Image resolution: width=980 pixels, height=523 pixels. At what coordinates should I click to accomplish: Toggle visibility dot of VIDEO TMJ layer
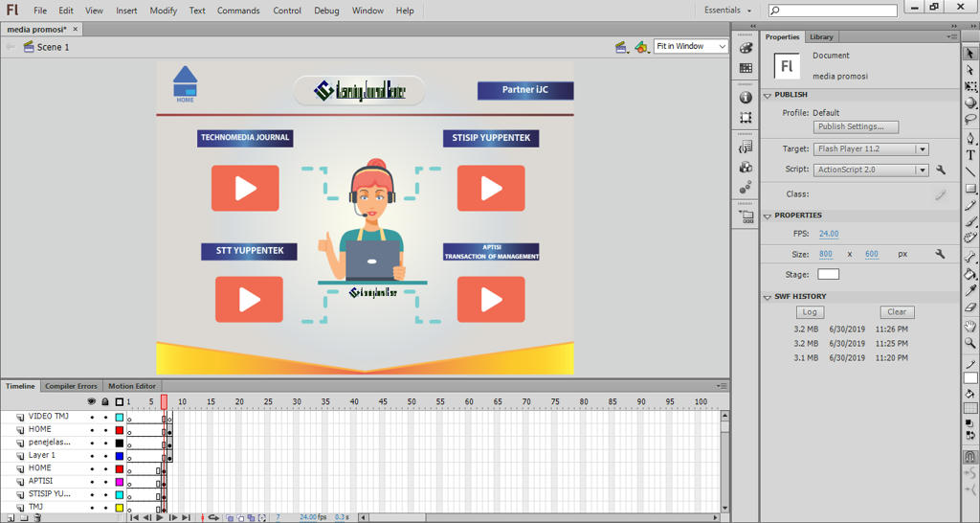click(x=92, y=418)
